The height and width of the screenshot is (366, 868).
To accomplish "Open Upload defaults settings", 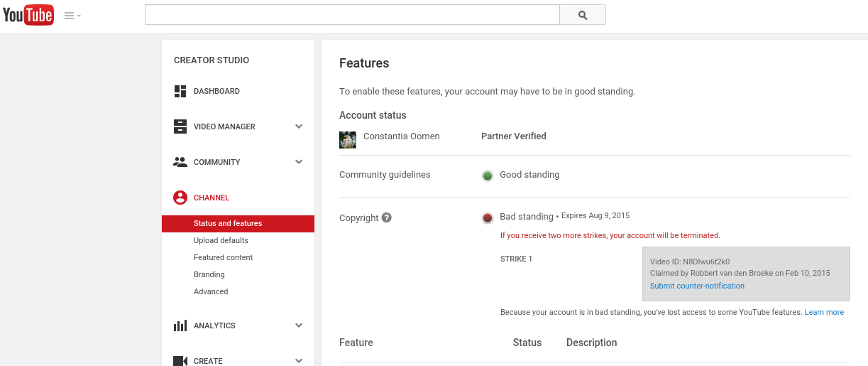I will [221, 240].
